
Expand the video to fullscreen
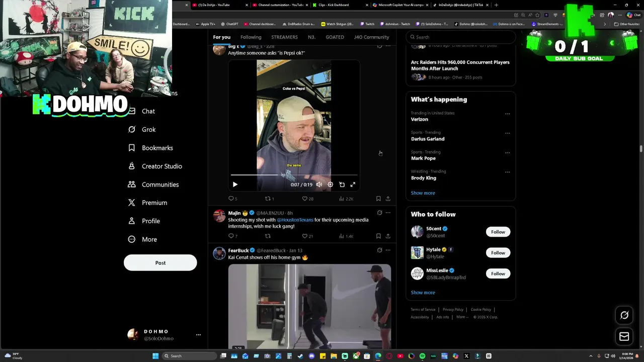[x=353, y=185]
